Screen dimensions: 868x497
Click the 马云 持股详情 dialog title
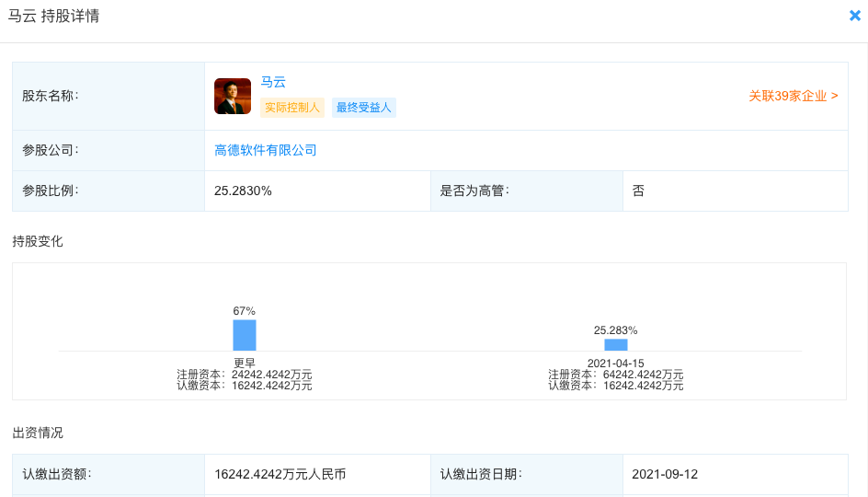click(53, 16)
